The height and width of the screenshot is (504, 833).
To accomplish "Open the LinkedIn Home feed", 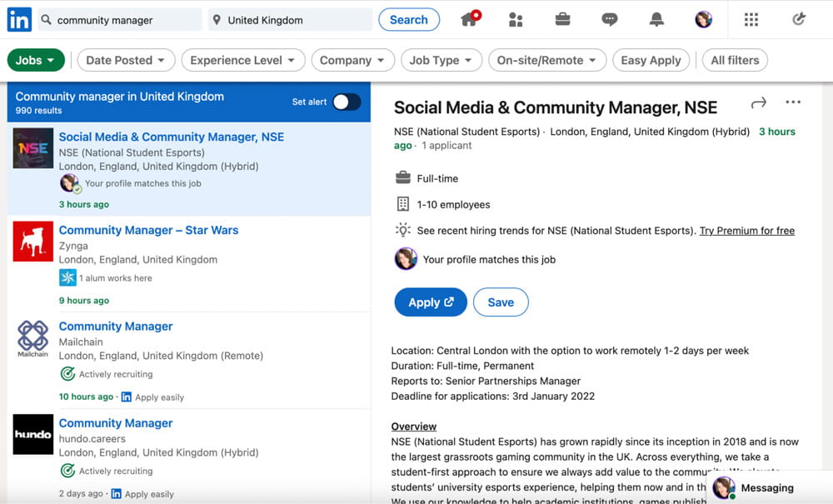I will 469,18.
